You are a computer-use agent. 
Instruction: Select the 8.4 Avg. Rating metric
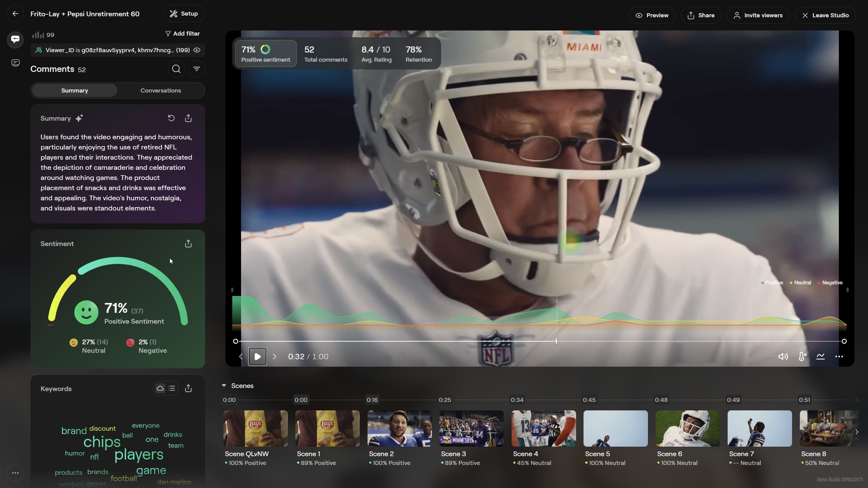pos(376,54)
